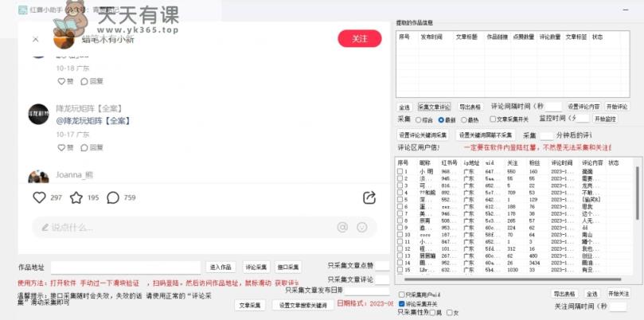Click the 设置评论关键词采集 button
The height and width of the screenshot is (320, 644).
click(x=423, y=135)
